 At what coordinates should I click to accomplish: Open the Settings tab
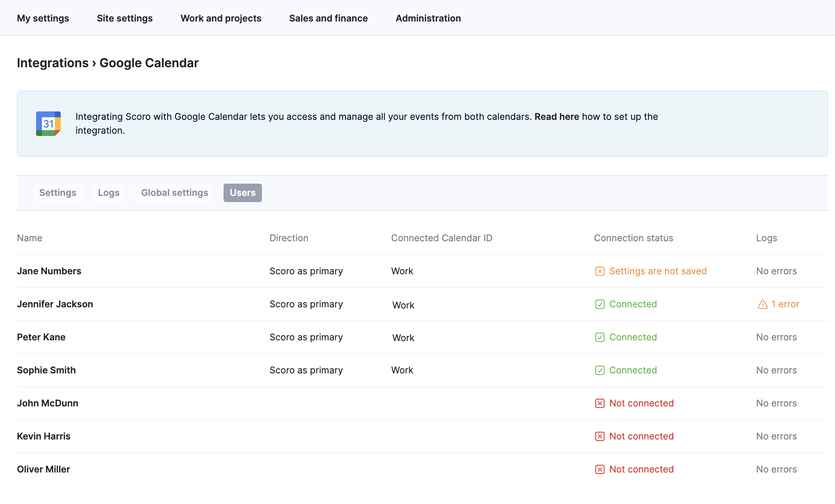[x=58, y=193]
